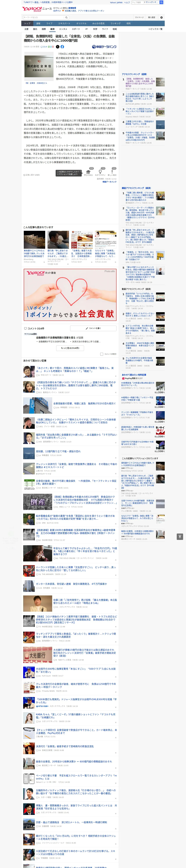186x868 pixels.
Task: React with わかりやすい lightbulb icon
Action: click(100, 172)
